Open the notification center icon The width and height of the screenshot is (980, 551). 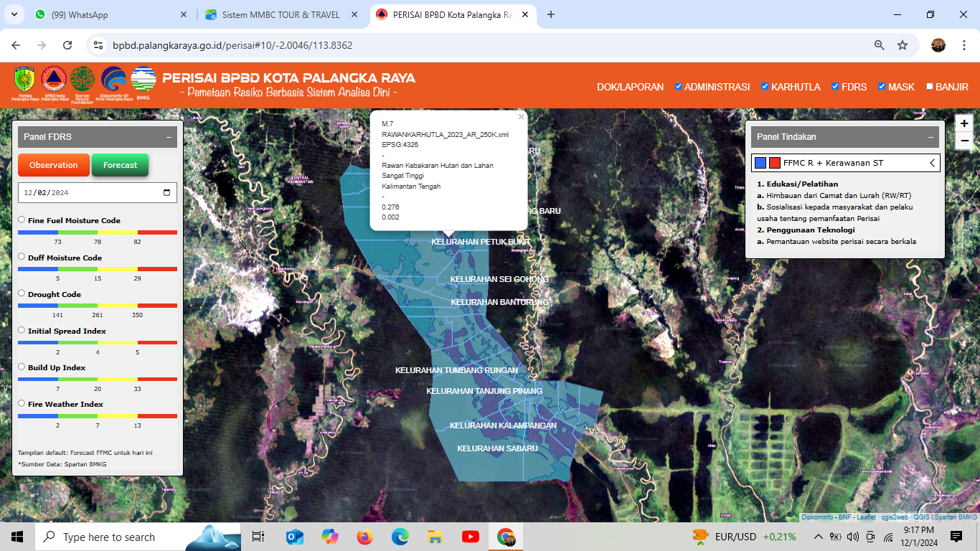(956, 537)
